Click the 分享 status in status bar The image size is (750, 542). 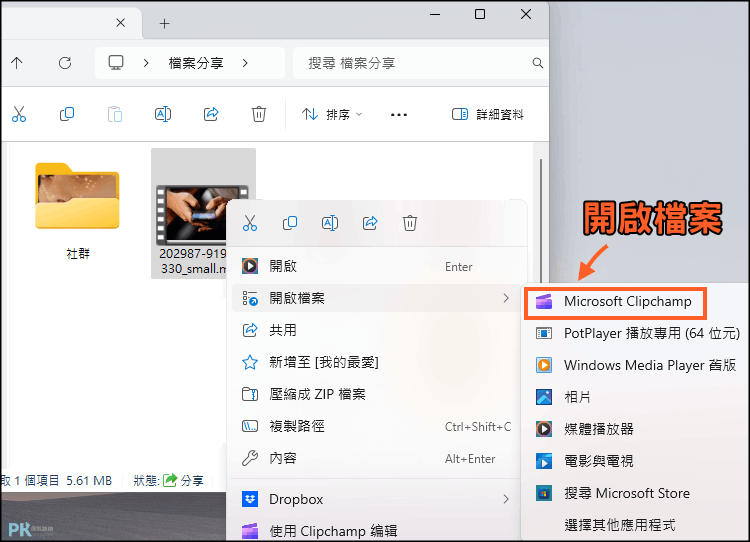[x=184, y=480]
